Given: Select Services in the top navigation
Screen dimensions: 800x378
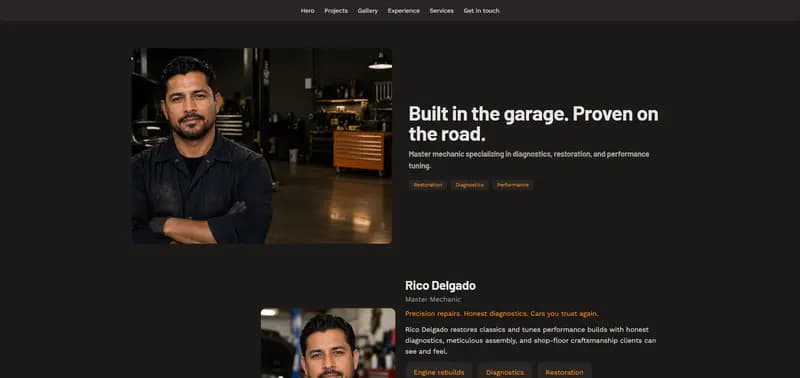Looking at the screenshot, I should pyautogui.click(x=441, y=11).
